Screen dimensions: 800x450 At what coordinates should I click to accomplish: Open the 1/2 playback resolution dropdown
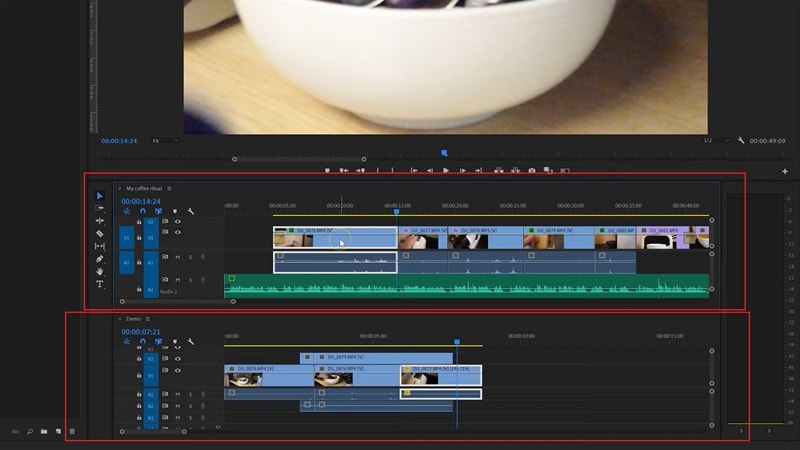tap(716, 140)
